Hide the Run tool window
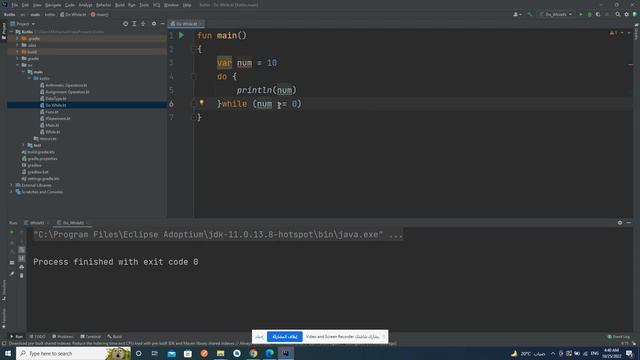Image resolution: width=640 pixels, height=360 pixels. coord(629,222)
